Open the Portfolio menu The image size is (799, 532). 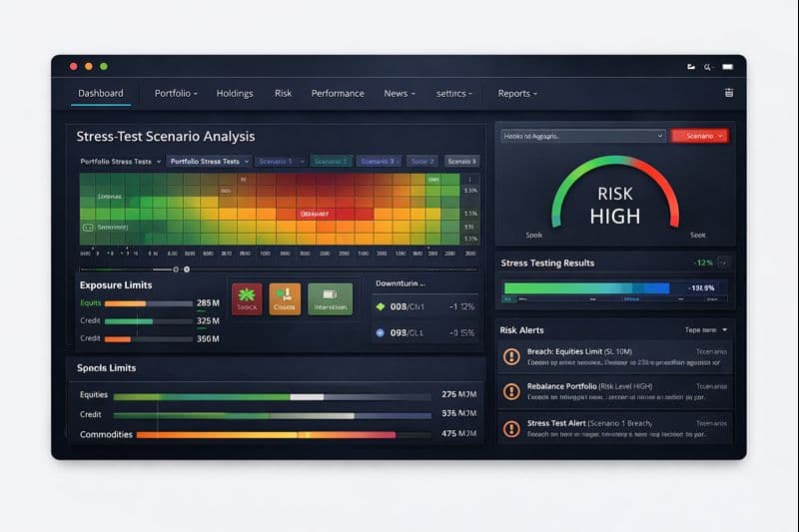click(176, 93)
